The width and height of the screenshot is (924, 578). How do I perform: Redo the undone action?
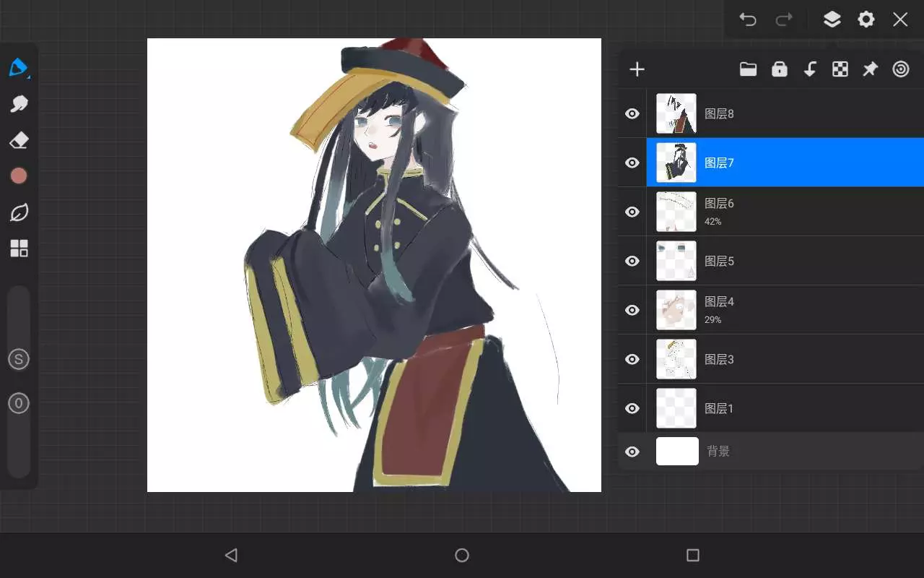tap(784, 20)
